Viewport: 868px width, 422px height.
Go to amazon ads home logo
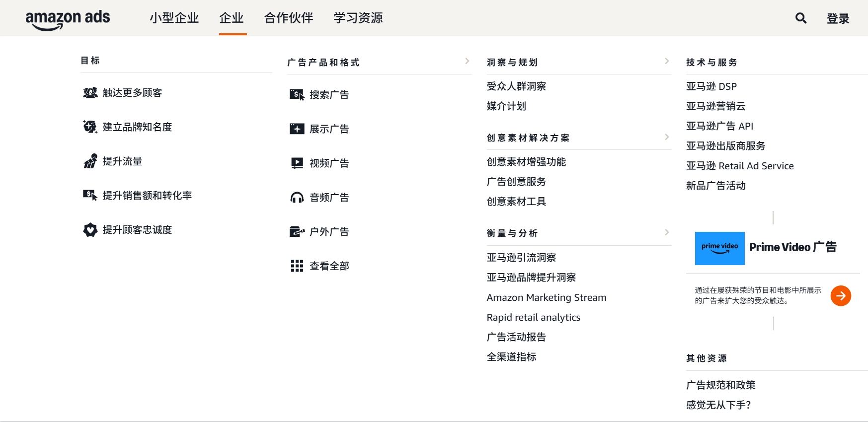click(68, 19)
